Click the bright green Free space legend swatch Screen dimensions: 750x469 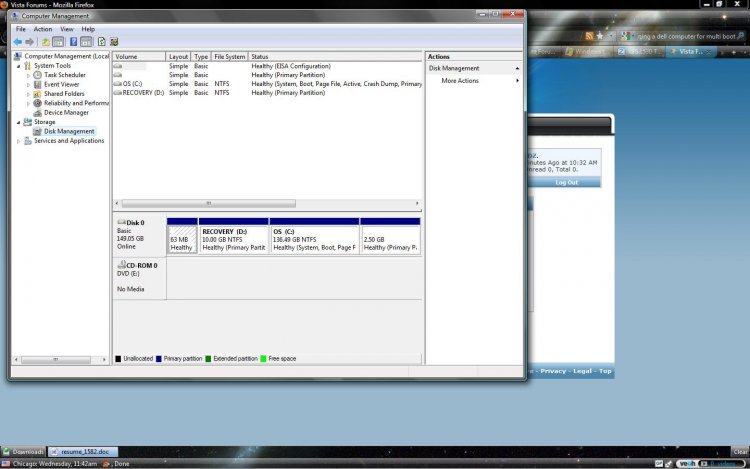(263, 359)
